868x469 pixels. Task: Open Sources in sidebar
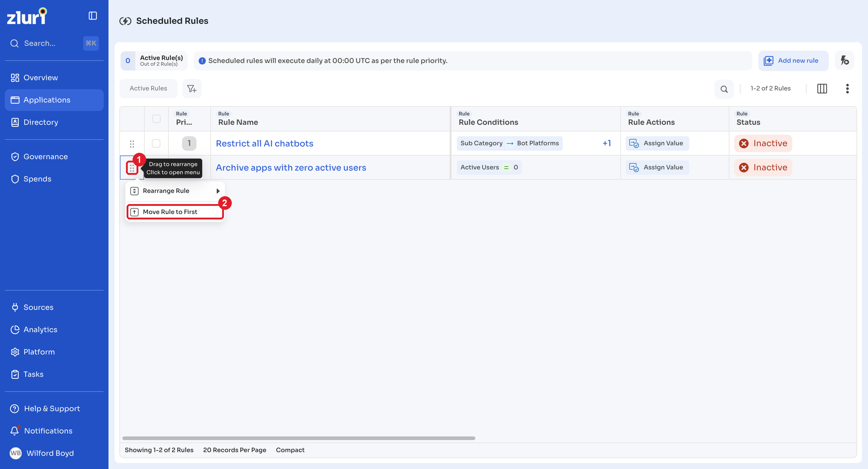point(54,307)
